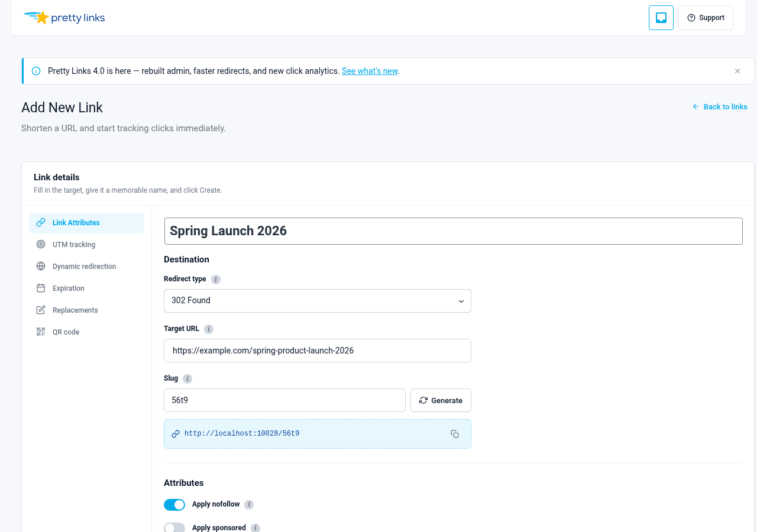
Task: Click the info icon in the announcement banner
Action: click(36, 71)
